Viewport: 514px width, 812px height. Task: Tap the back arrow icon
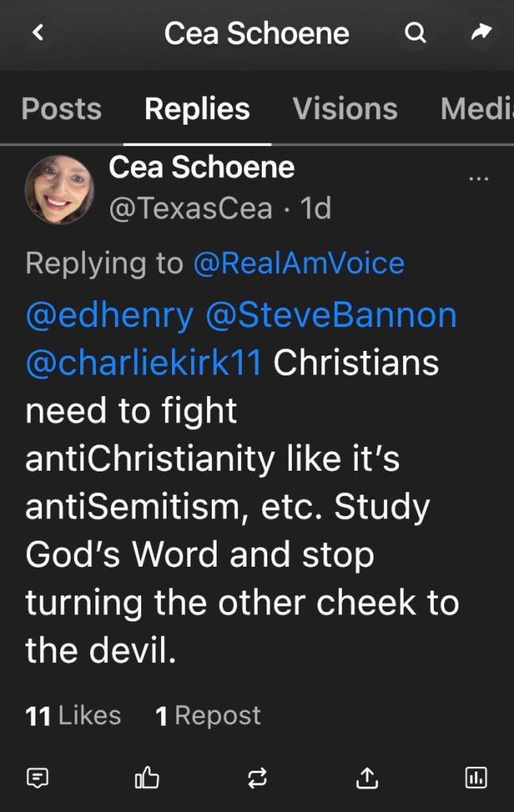tap(38, 33)
